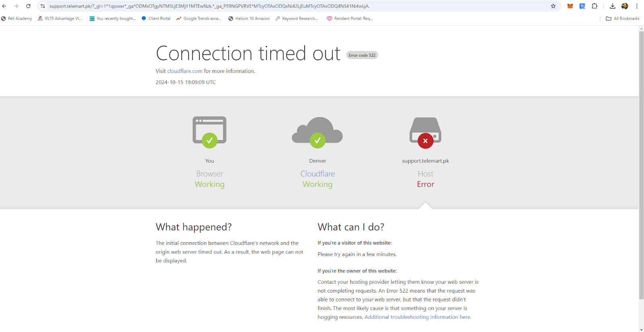Click the scrollbar up arrow
Screen dimensions: 644x332
[641, 29]
